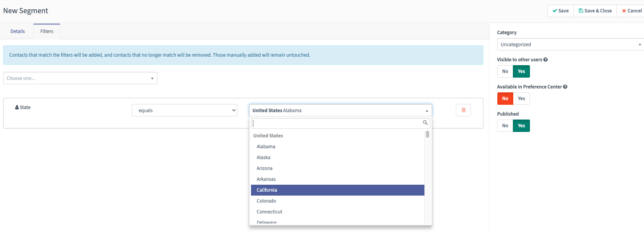Select California from the state list
644x234 pixels.
click(x=338, y=190)
